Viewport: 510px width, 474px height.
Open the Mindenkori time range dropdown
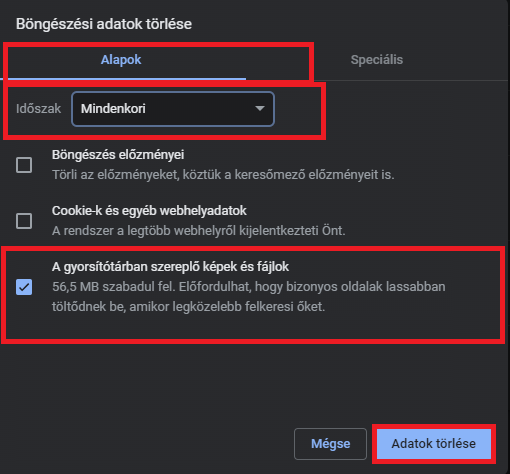(173, 109)
